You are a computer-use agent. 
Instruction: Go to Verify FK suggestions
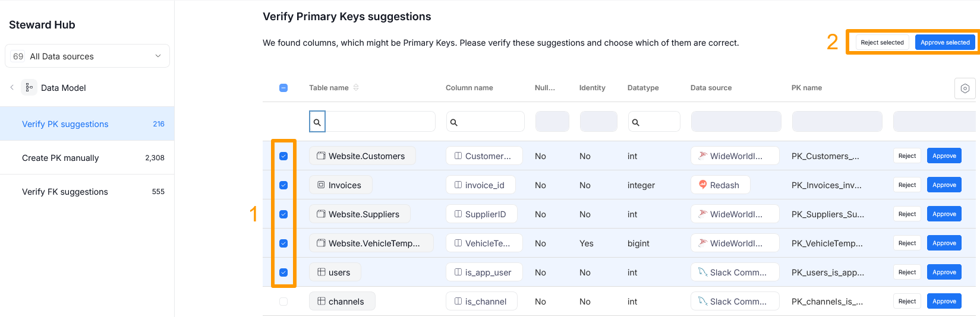65,192
